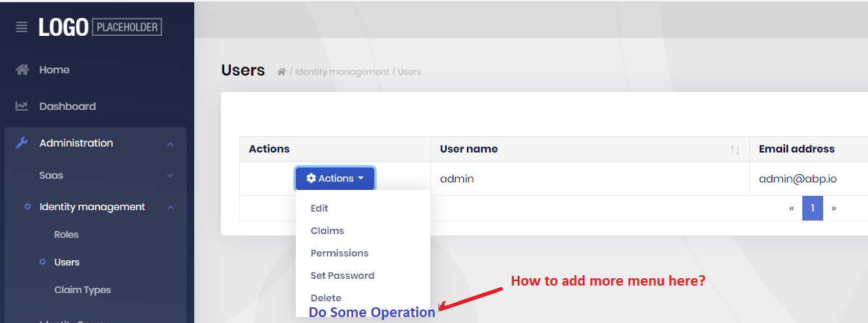
Task: Click the Home house icon in sidebar
Action: pos(22,70)
